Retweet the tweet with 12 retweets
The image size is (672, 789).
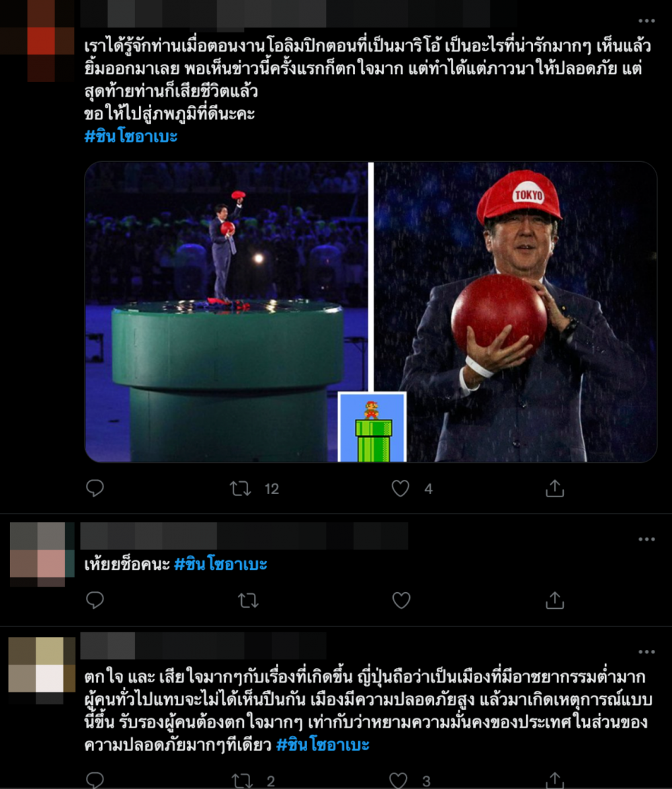(x=241, y=489)
